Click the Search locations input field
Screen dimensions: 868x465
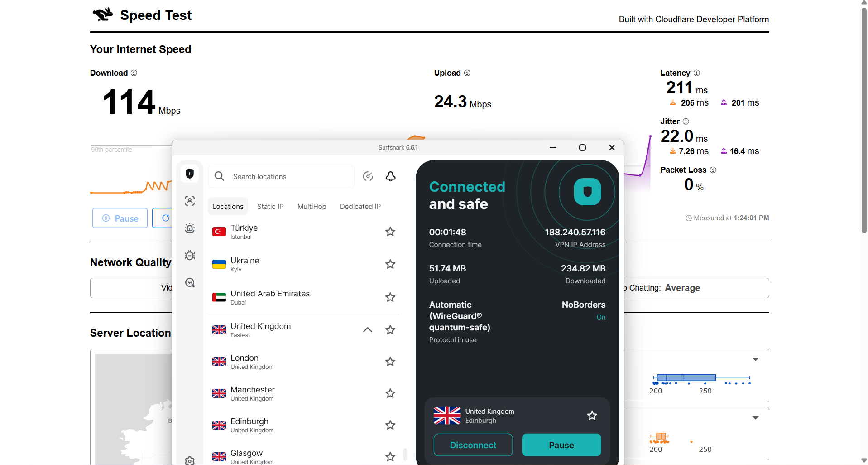[281, 176]
